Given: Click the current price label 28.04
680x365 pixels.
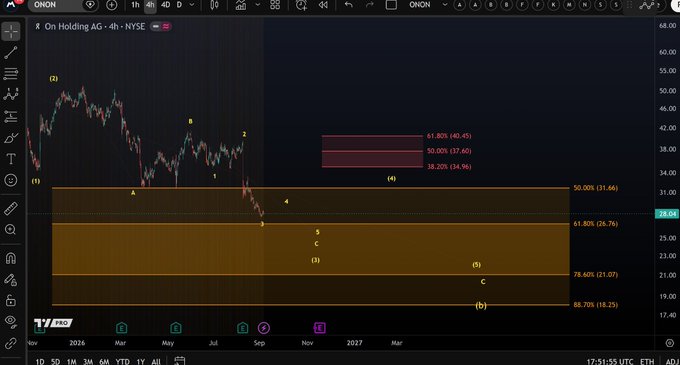Looking at the screenshot, I should [667, 214].
